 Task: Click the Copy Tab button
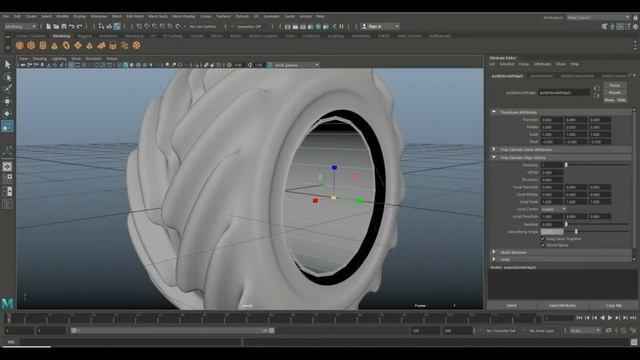point(613,305)
